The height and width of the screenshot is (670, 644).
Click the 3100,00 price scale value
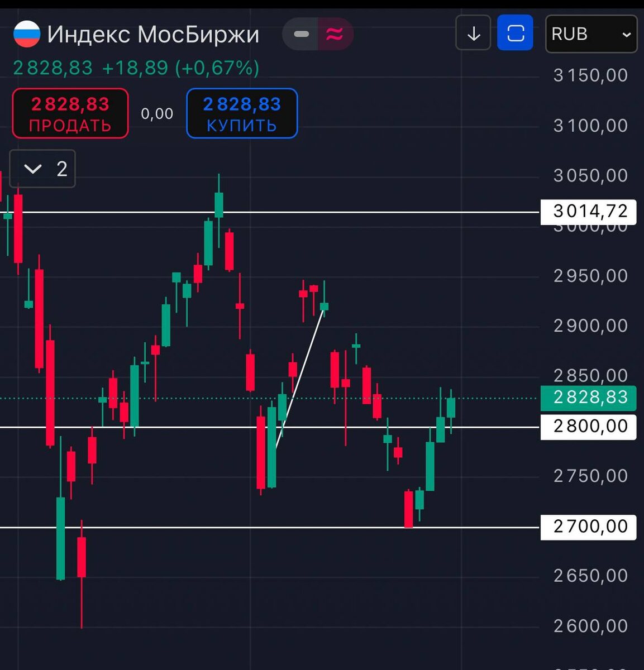coord(591,126)
